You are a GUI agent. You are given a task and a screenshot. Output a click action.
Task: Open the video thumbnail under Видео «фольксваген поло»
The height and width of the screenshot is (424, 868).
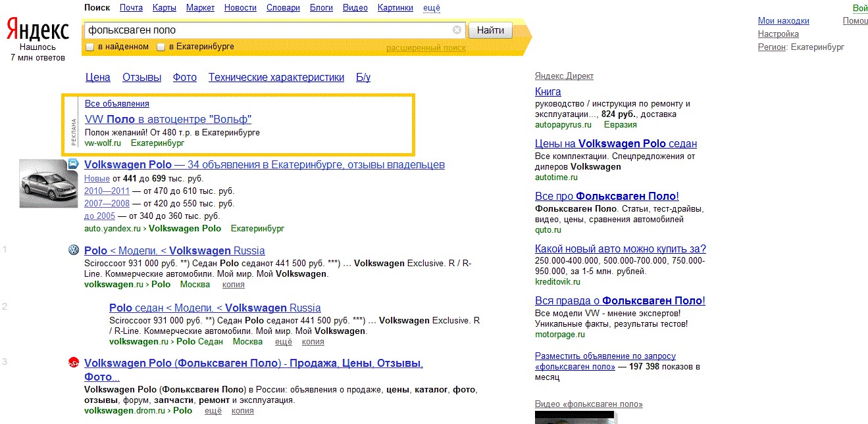(x=574, y=417)
